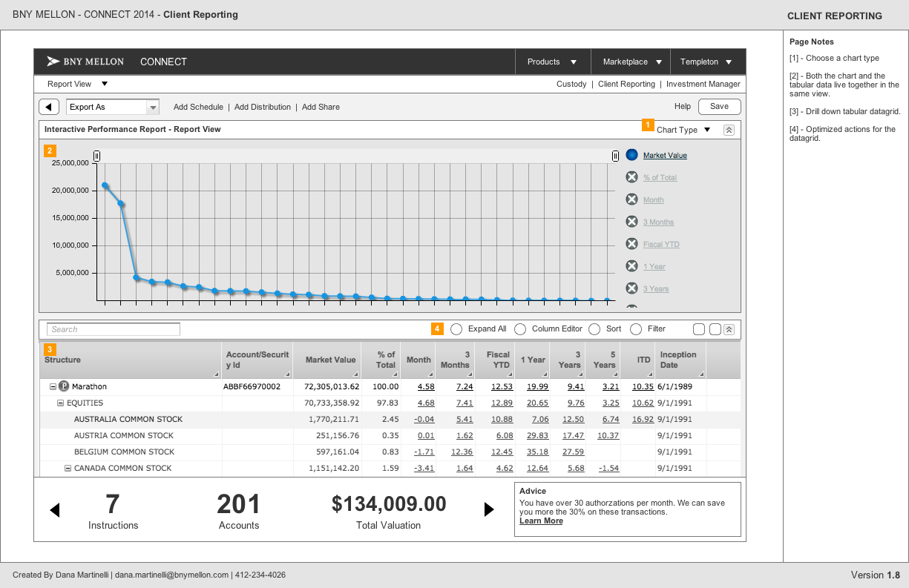Screen dimensions: 909x588
Task: Focus the datagrid Search field
Action: (113, 329)
